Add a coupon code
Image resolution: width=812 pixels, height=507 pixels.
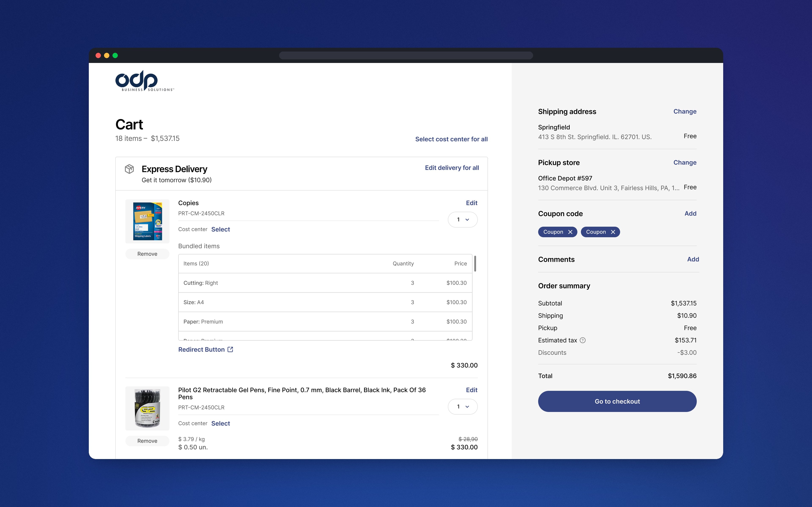tap(690, 214)
